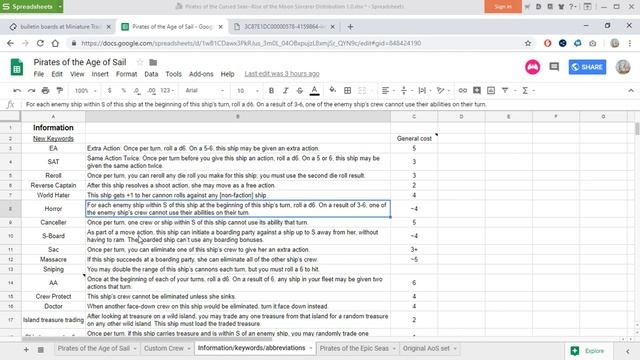Open the Data menu

(151, 74)
